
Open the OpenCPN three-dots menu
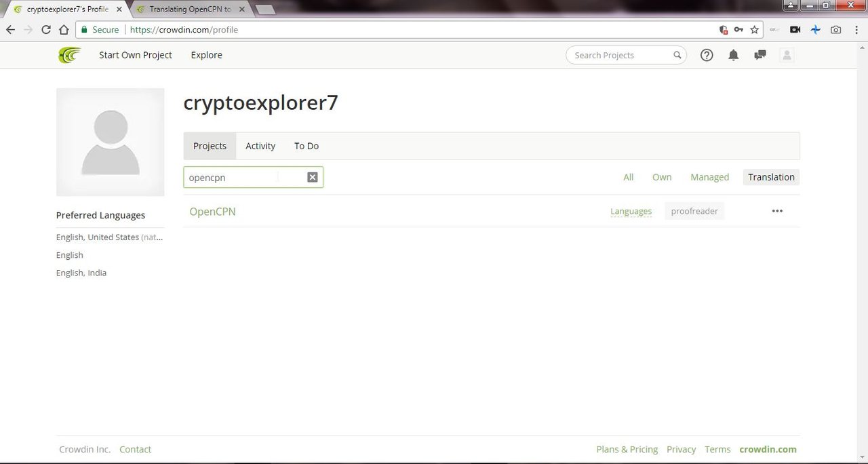point(777,211)
